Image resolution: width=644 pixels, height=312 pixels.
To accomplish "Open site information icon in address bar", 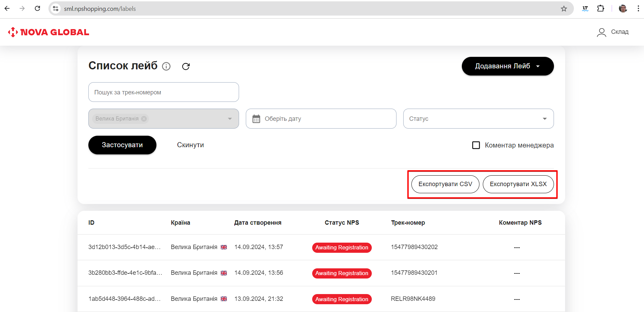I will [56, 8].
